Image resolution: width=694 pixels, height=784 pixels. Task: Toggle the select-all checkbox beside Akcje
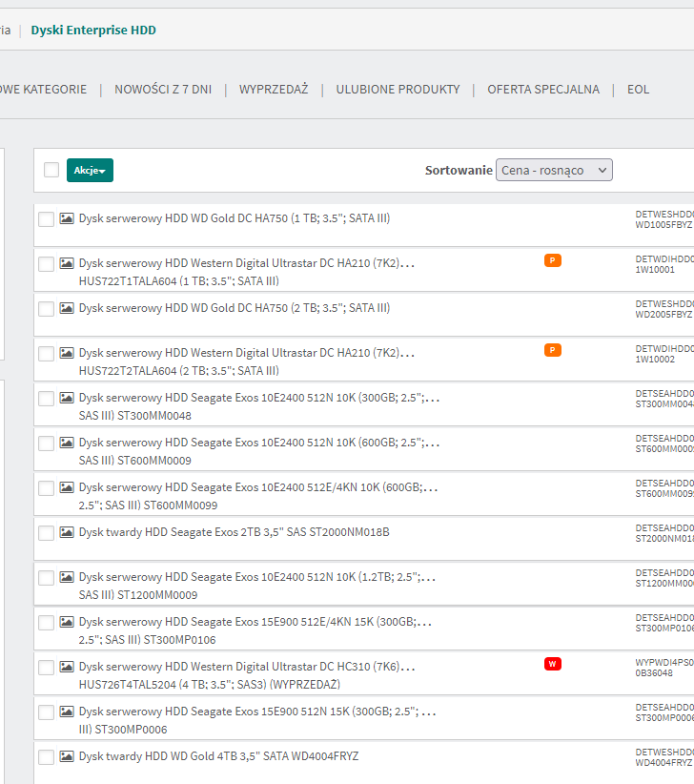click(51, 170)
